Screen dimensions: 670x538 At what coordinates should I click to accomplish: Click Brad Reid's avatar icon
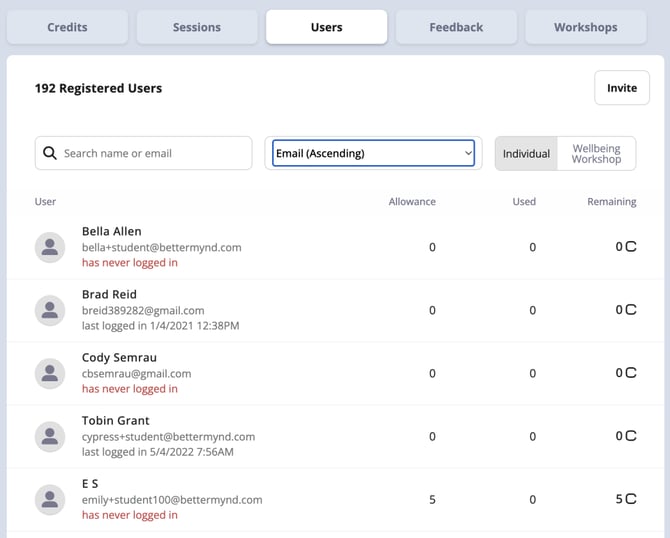(50, 310)
